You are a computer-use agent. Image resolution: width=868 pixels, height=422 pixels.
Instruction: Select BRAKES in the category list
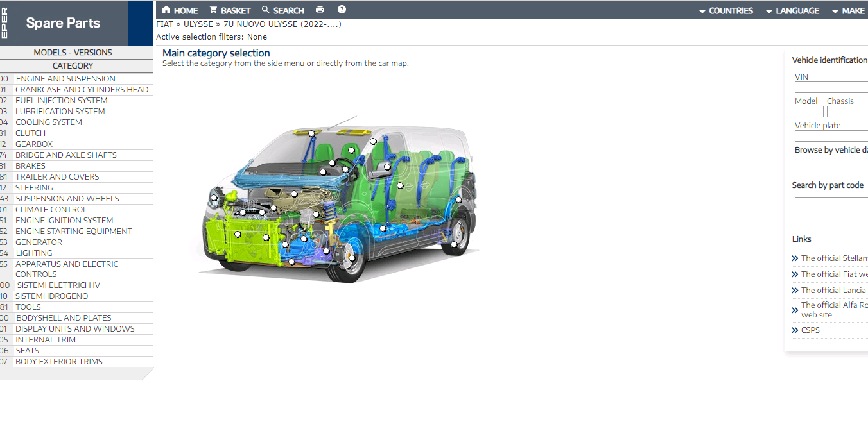(30, 166)
